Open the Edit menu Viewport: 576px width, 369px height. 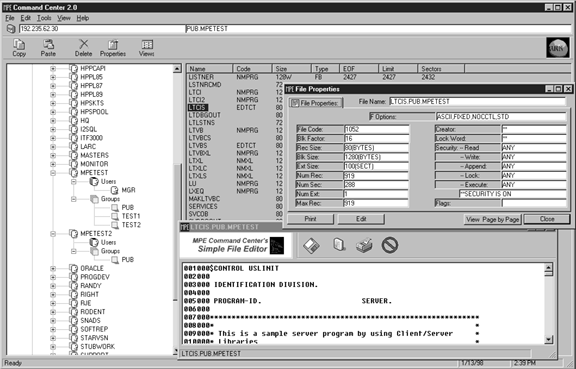[25, 18]
